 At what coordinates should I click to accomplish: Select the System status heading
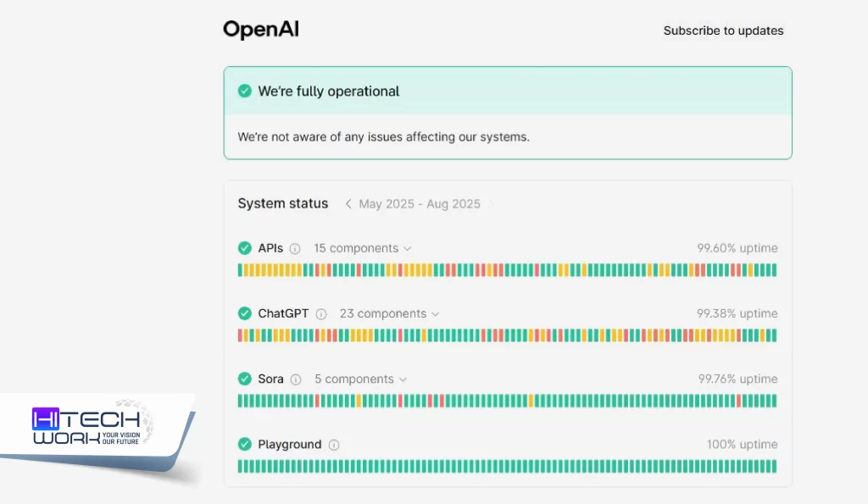pos(283,203)
